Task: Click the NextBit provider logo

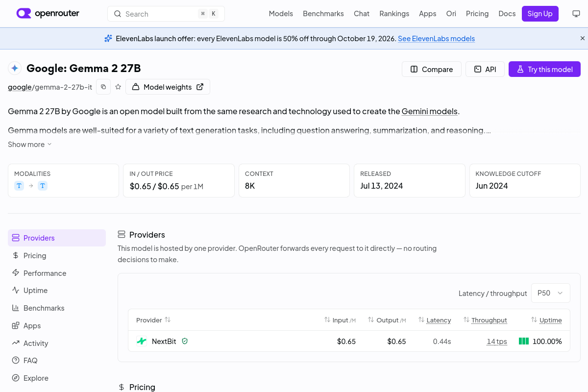Action: click(142, 341)
